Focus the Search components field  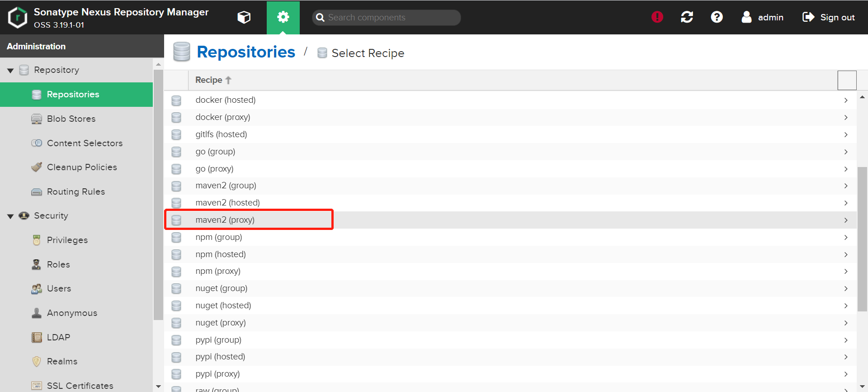387,17
